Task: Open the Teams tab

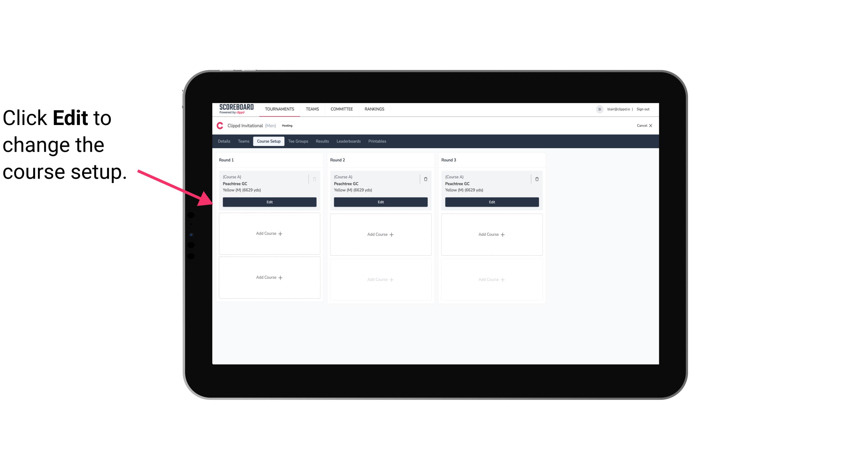Action: [243, 141]
